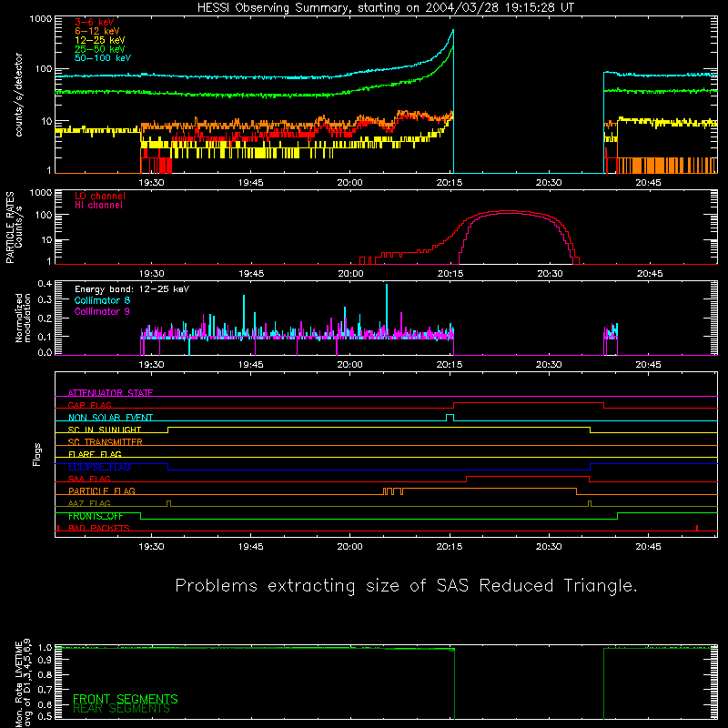This screenshot has width=728, height=728.
Task: Click the NON SOLAR EVENT flag label
Action: click(110, 418)
